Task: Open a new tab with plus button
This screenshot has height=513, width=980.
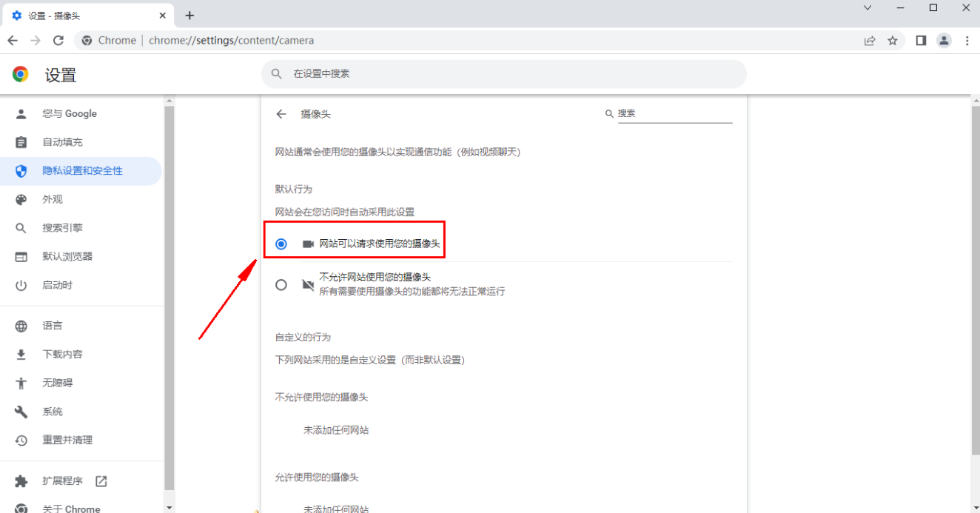Action: (189, 15)
